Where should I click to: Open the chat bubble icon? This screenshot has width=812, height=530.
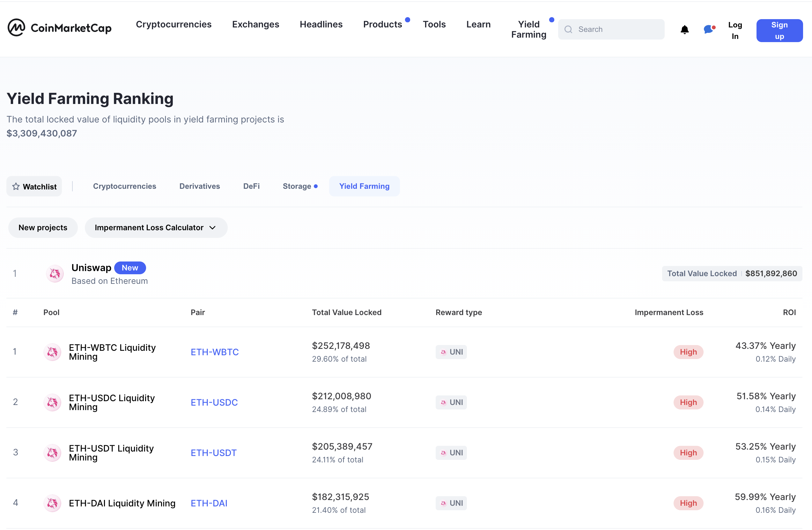pyautogui.click(x=709, y=30)
